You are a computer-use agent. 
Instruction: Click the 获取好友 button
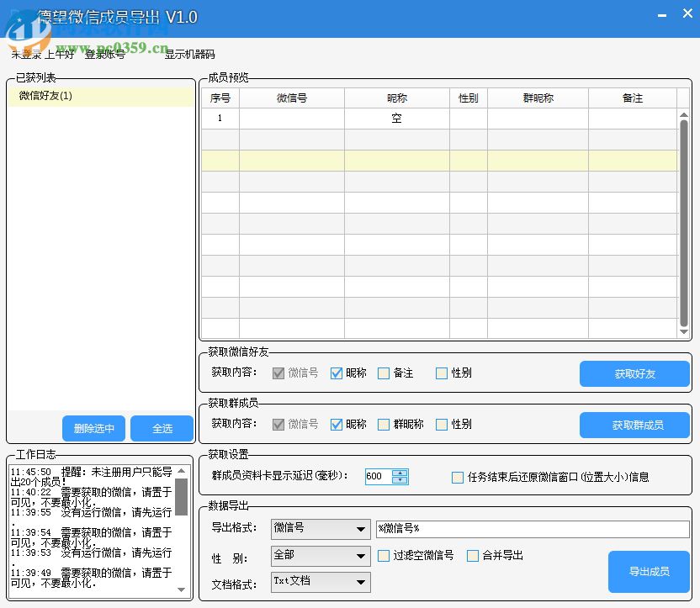click(634, 373)
